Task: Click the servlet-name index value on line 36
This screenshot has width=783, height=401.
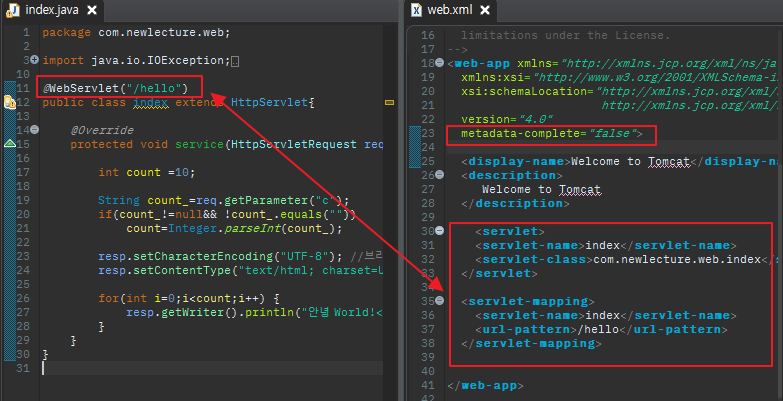Action: [602, 316]
